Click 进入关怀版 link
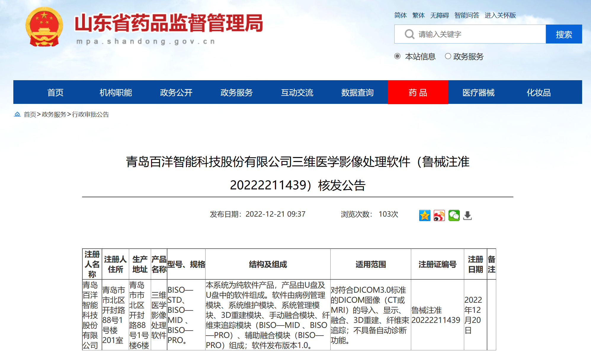The height and width of the screenshot is (364, 591). 500,15
